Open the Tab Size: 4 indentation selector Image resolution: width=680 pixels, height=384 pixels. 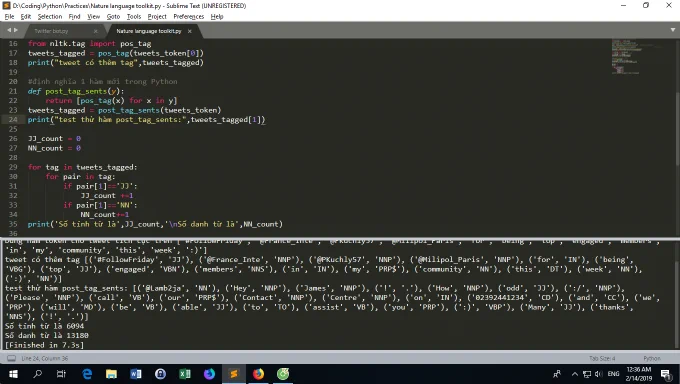tap(602, 358)
